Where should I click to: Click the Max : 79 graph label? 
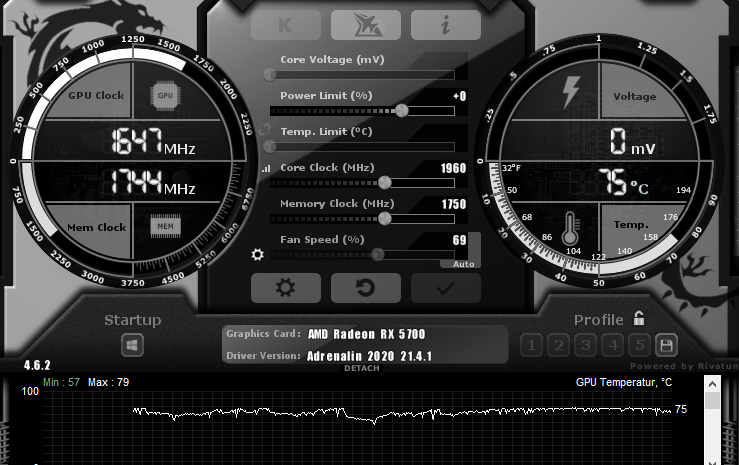pyautogui.click(x=108, y=382)
